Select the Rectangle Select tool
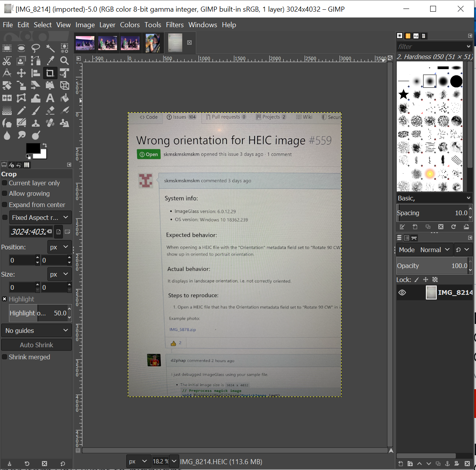This screenshot has width=476, height=470. point(7,48)
